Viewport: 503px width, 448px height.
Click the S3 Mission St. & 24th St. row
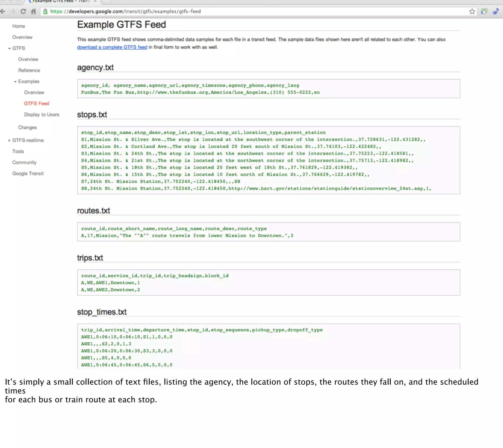click(x=247, y=154)
